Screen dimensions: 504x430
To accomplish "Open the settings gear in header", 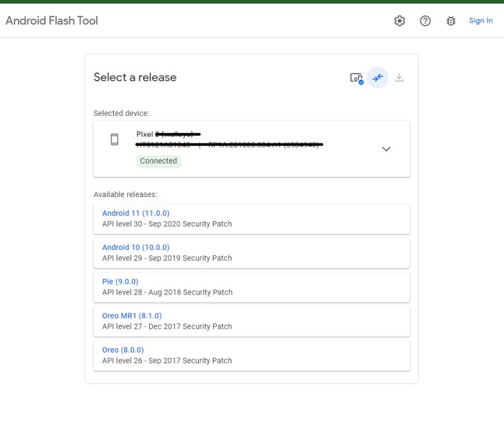I will click(399, 21).
